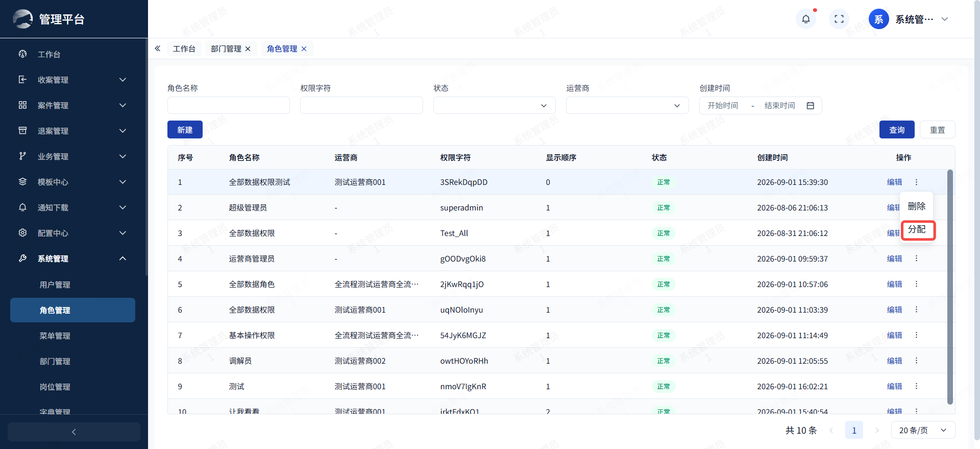Close the 角色管理 tab
The height and width of the screenshot is (449, 980).
(304, 49)
